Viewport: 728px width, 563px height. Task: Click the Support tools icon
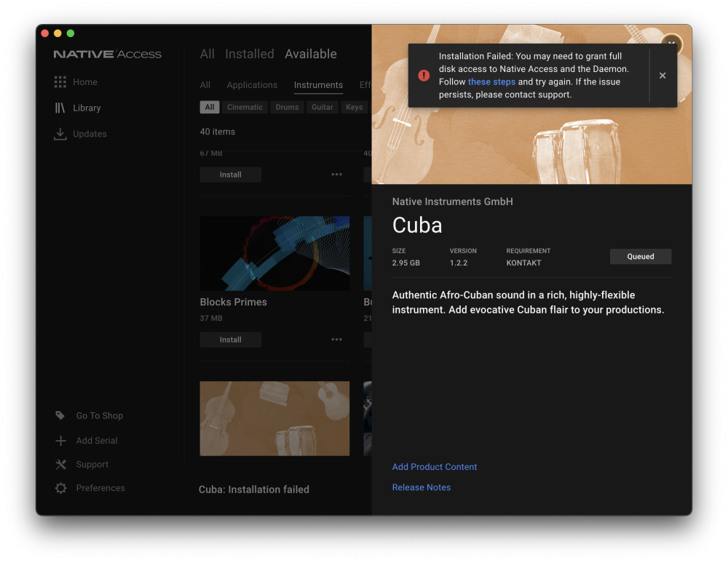click(61, 464)
